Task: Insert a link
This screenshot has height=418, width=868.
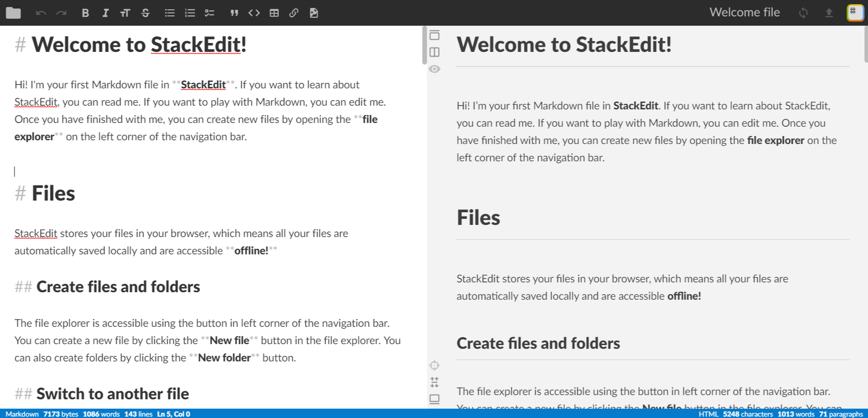Action: click(294, 13)
